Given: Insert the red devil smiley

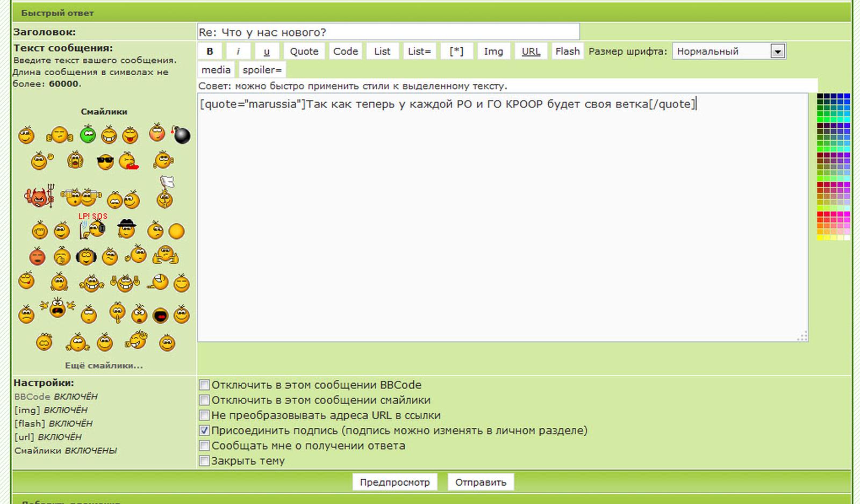Looking at the screenshot, I should [x=39, y=197].
